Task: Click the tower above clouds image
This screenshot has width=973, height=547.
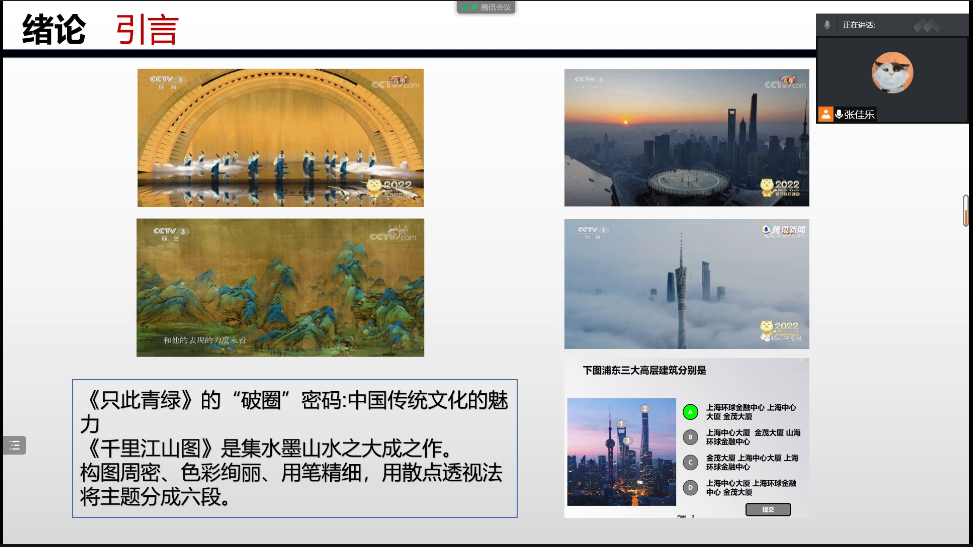Action: [686, 284]
